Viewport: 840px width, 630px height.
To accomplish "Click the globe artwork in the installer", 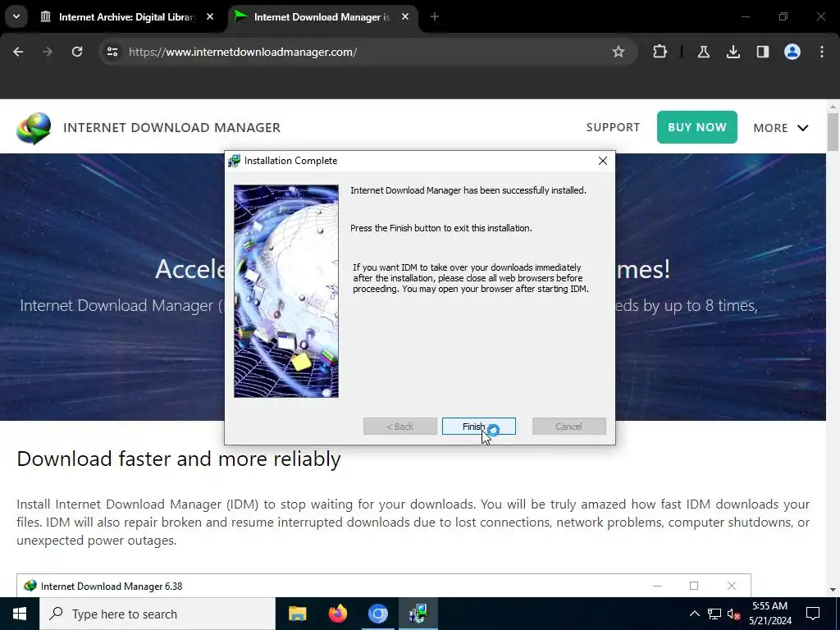I will pos(286,291).
